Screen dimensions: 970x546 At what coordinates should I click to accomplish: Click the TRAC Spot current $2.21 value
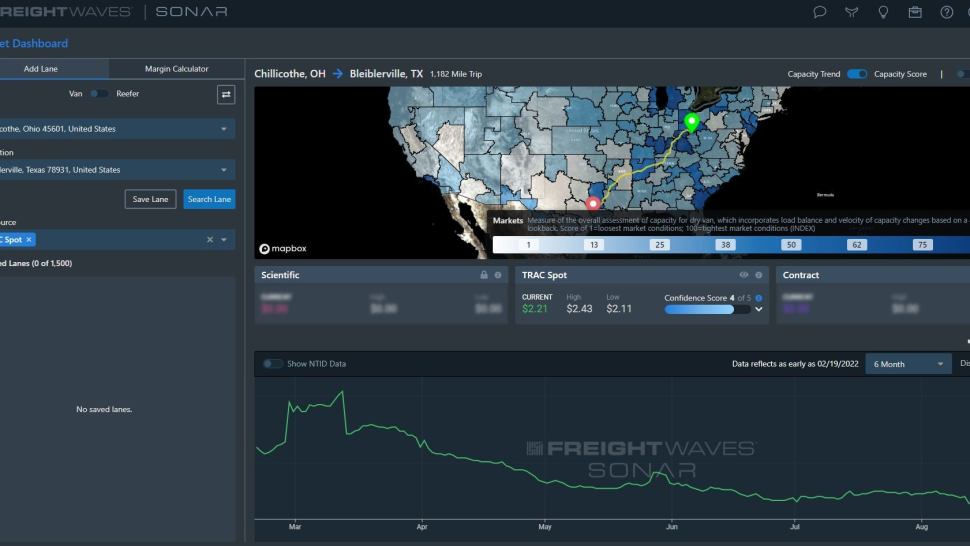(534, 309)
